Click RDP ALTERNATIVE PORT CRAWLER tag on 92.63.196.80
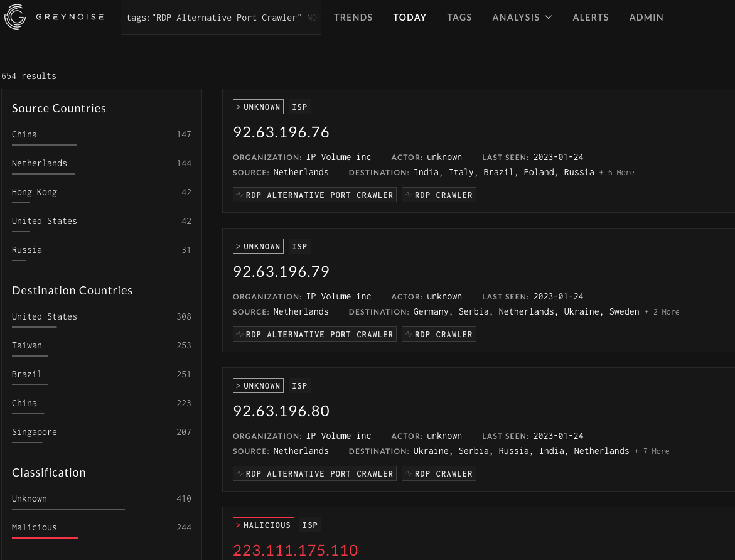Viewport: 735px width, 560px height. 314,473
